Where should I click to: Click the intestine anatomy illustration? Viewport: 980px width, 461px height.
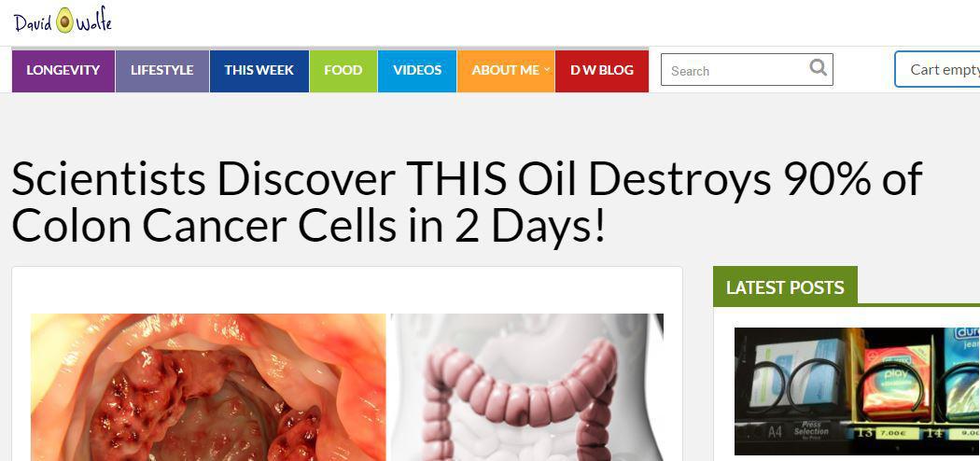click(527, 387)
